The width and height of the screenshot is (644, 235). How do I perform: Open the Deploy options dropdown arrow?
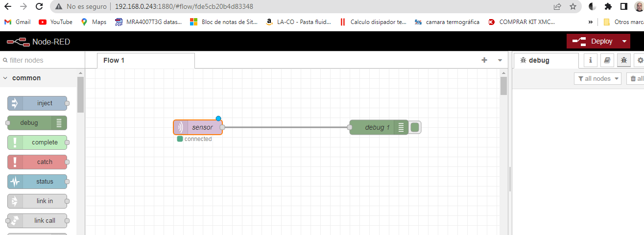click(x=624, y=42)
